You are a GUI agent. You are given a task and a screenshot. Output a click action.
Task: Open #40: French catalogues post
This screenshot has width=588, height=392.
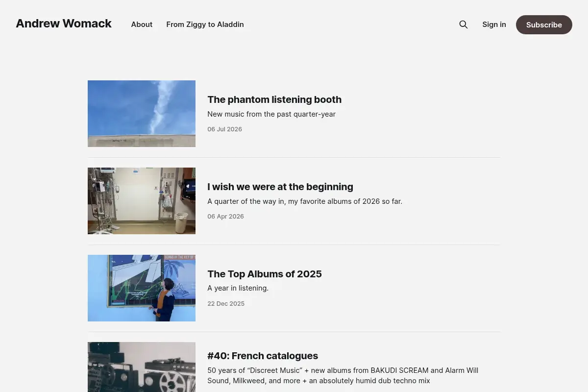click(x=263, y=356)
